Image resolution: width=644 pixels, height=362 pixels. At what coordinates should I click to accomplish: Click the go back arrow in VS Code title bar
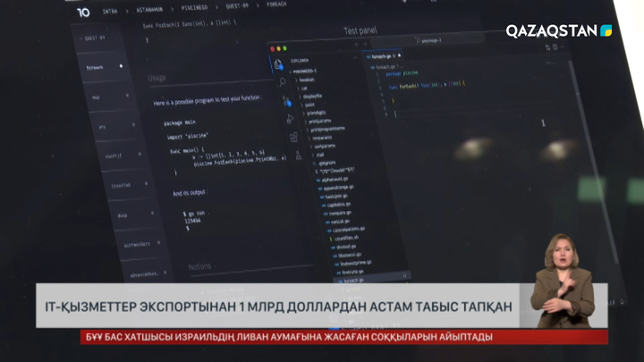(x=357, y=44)
